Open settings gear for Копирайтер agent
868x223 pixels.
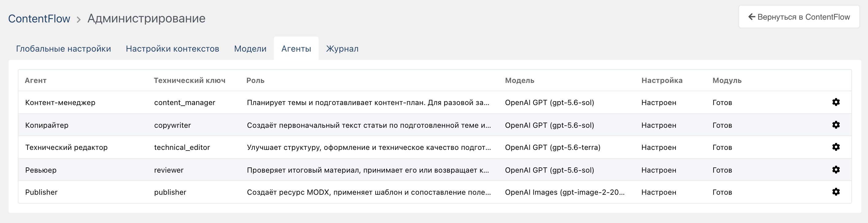click(836, 125)
